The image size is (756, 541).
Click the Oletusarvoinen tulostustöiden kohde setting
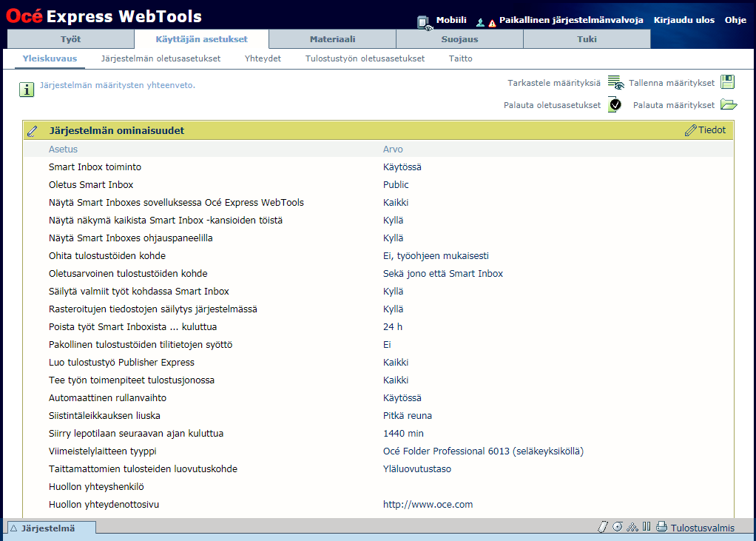[128, 273]
